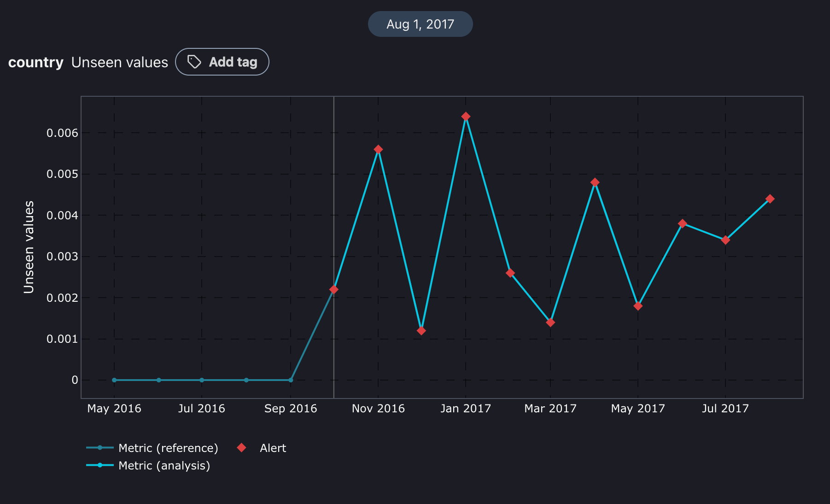Screen dimensions: 830x504
Task: Click the red Alert diamond in legend
Action: [241, 448]
